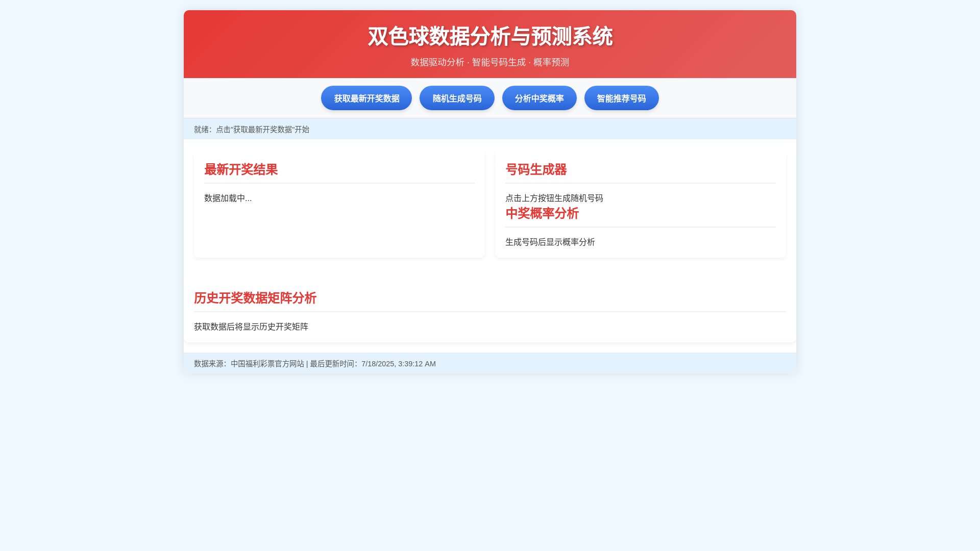Image resolution: width=980 pixels, height=551 pixels.
Task: Click the text 生成号码后显示概率分析
Action: tap(550, 242)
